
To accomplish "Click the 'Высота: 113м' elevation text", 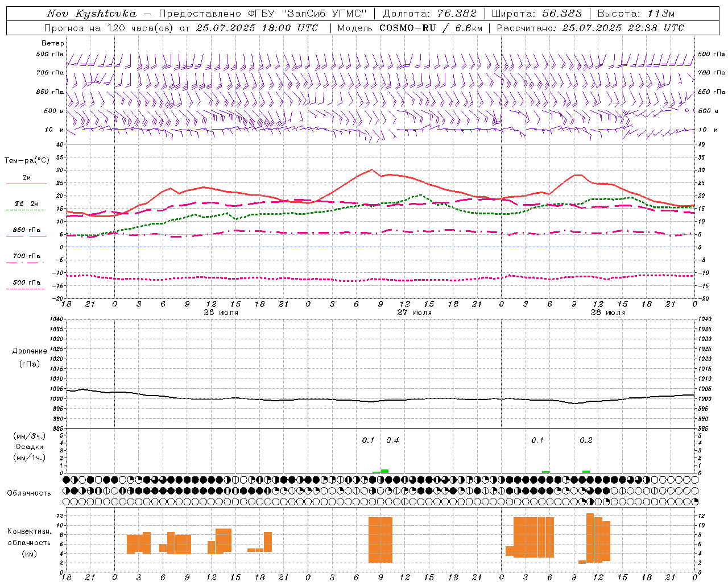I will pos(636,14).
